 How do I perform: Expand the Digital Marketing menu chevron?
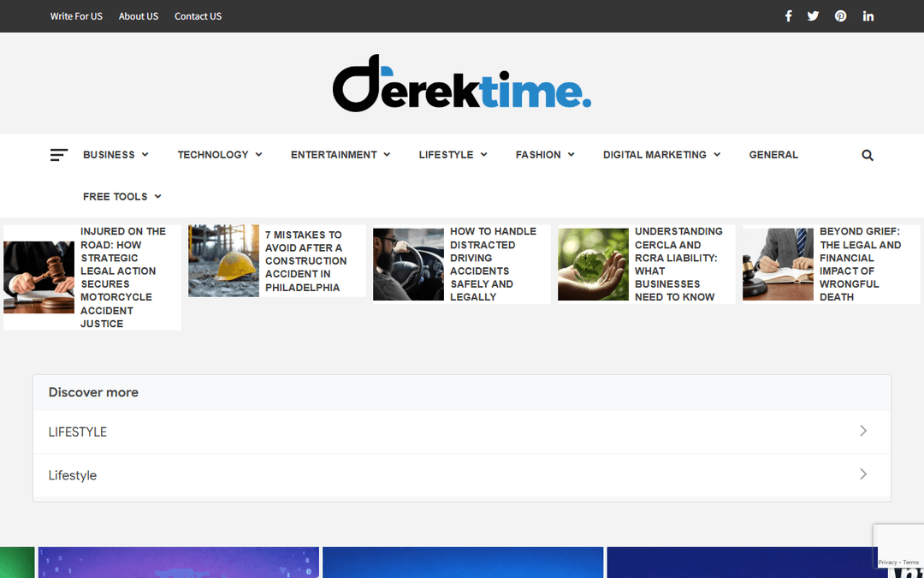(x=717, y=154)
